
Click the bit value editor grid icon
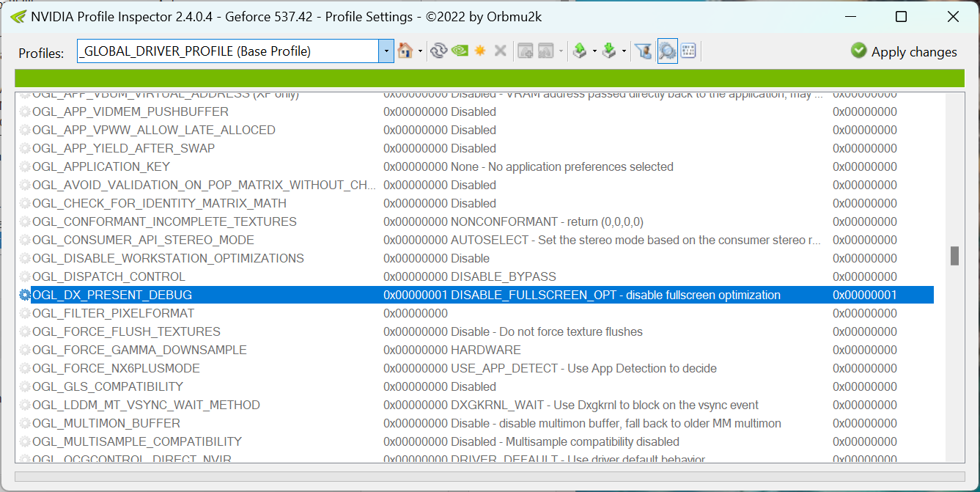tap(688, 51)
